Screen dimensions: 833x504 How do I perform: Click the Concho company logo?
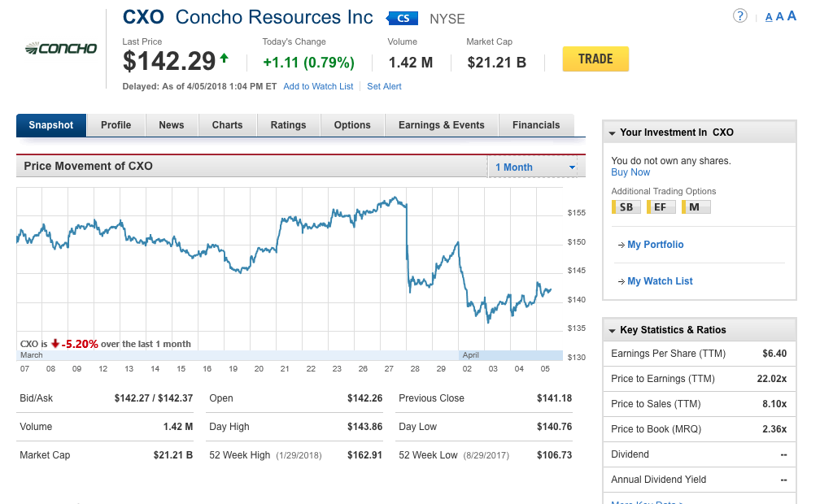(60, 48)
